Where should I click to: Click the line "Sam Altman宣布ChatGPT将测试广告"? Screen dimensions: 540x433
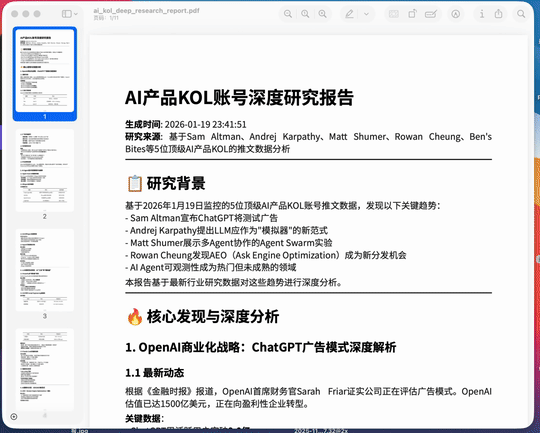(x=204, y=218)
